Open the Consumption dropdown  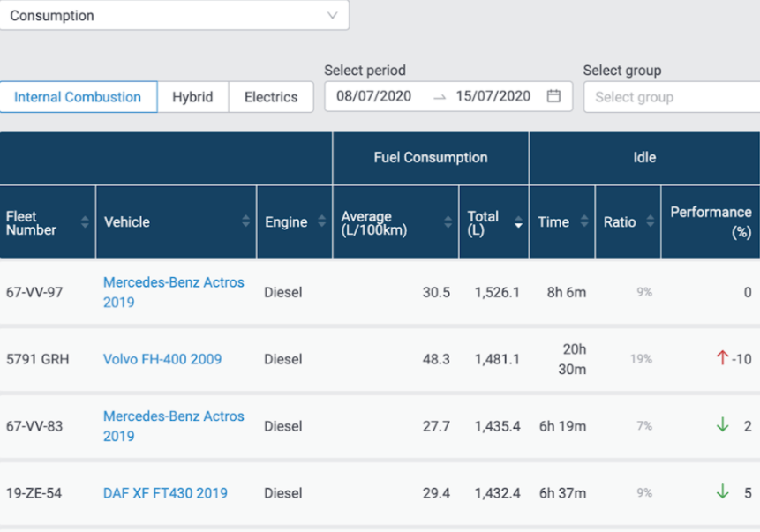174,16
